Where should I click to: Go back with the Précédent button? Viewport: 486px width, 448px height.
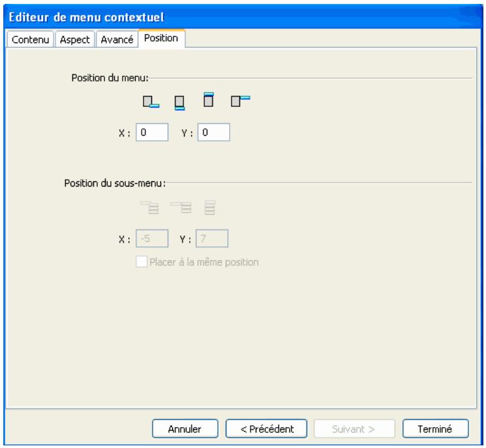click(267, 429)
